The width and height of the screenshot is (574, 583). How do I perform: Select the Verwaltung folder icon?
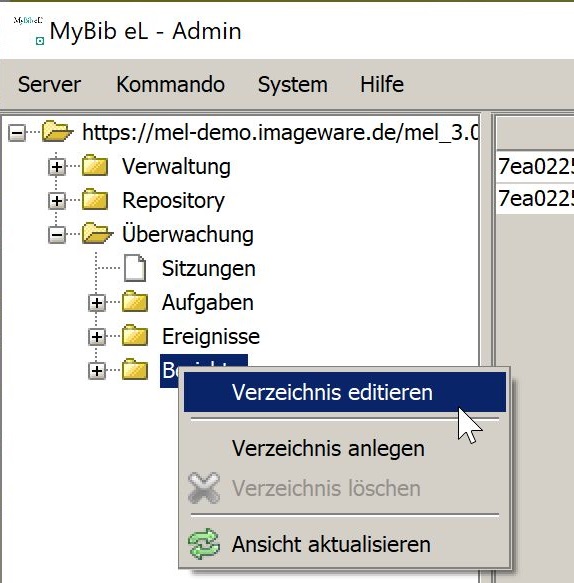(95, 165)
